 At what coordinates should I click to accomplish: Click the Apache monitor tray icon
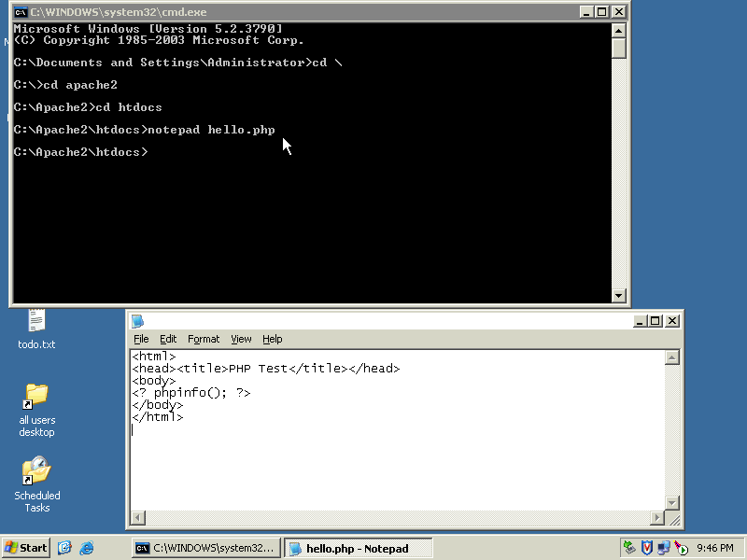click(681, 548)
